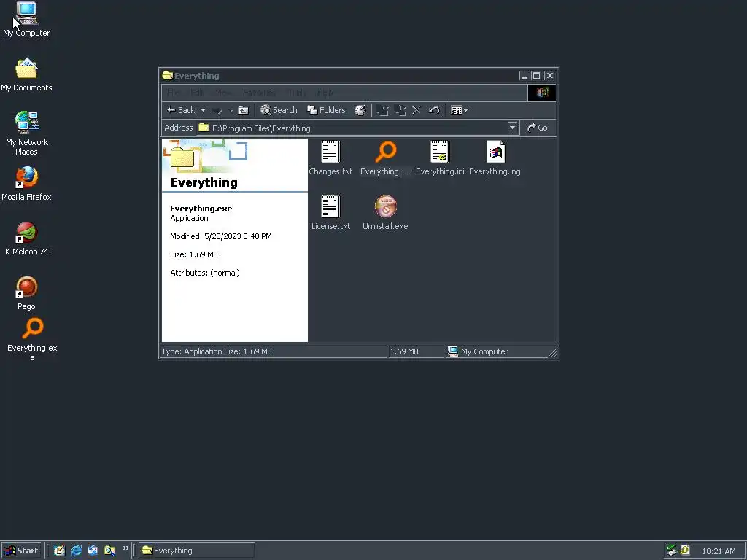Open the Everything.exe file in the folder window
747x560 pixels.
[385, 158]
